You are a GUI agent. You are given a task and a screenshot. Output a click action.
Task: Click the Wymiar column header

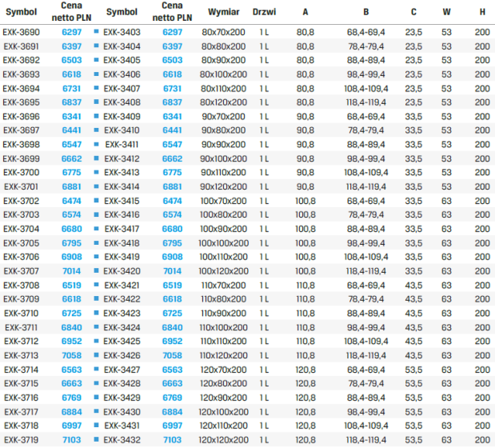pyautogui.click(x=223, y=12)
